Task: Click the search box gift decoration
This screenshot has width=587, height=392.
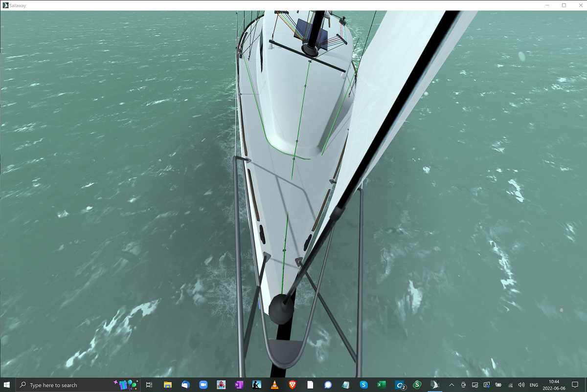Action: click(125, 384)
